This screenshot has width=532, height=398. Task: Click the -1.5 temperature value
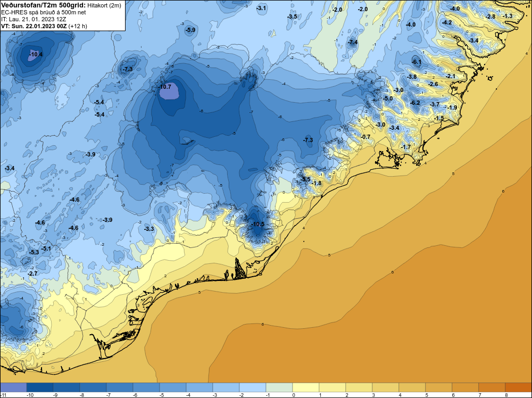[x=439, y=118]
